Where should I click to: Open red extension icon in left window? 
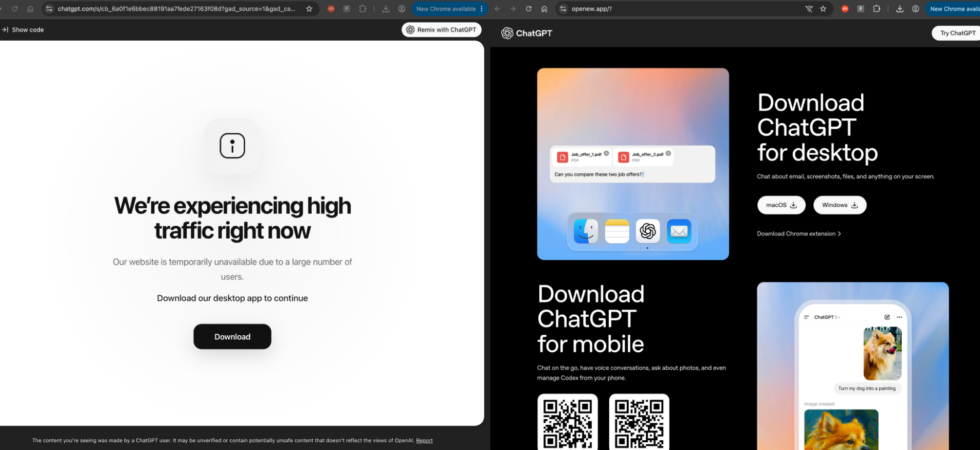[x=331, y=9]
